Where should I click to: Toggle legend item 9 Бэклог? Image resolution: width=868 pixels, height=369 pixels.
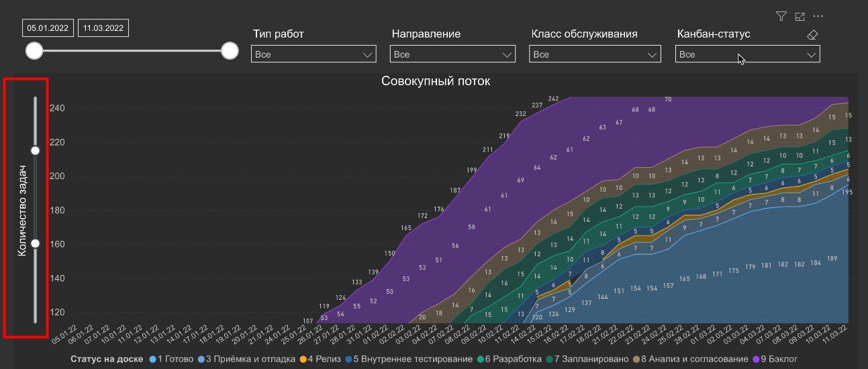(x=775, y=359)
